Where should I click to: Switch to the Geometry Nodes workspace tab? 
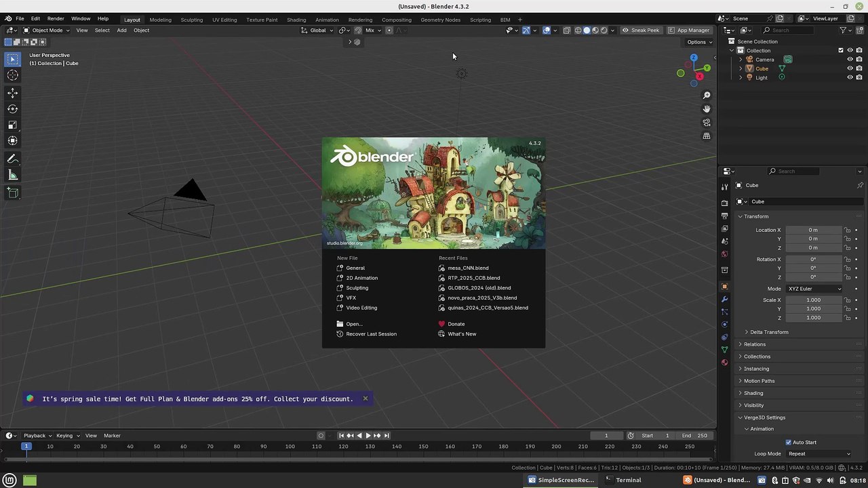[440, 20]
